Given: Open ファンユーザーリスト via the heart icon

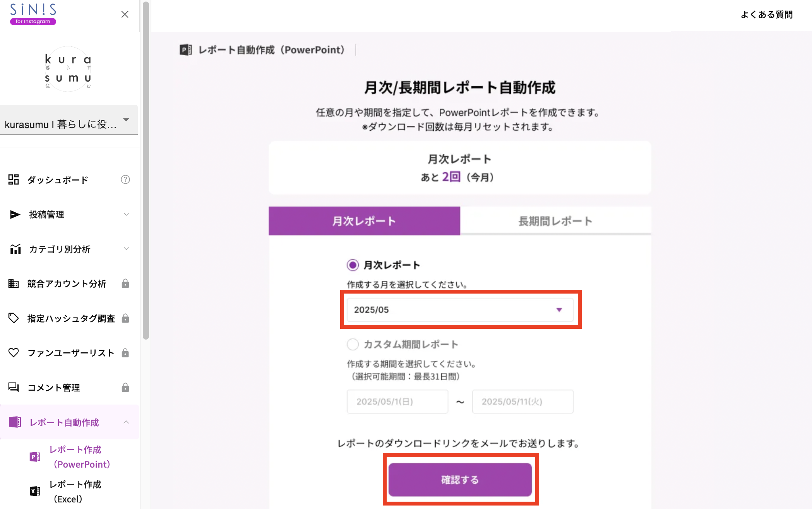Looking at the screenshot, I should pyautogui.click(x=14, y=352).
